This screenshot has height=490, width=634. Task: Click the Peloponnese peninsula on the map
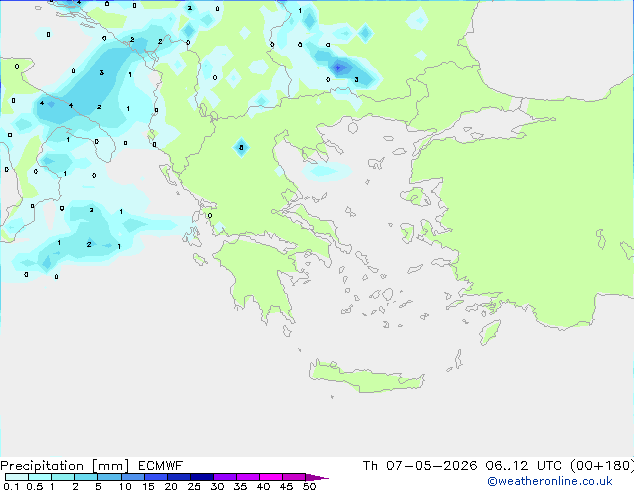point(261,279)
